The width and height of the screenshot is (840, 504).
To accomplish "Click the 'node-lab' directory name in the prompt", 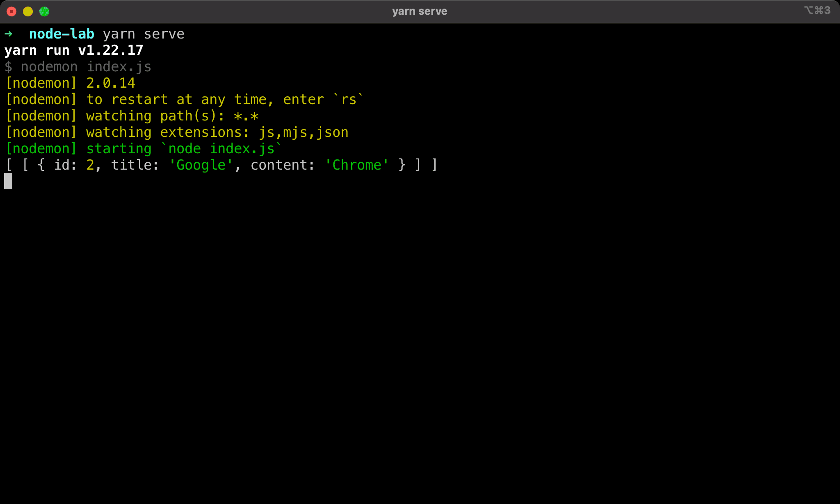I will coord(62,34).
